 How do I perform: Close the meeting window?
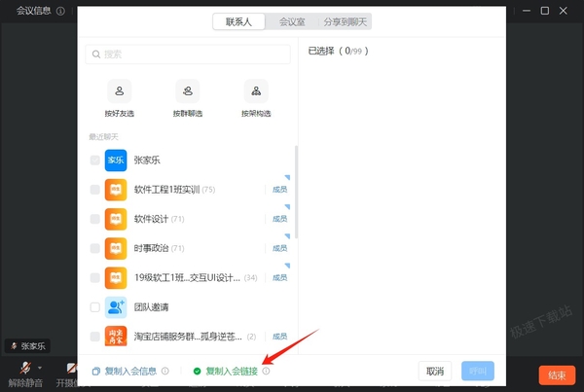[564, 11]
